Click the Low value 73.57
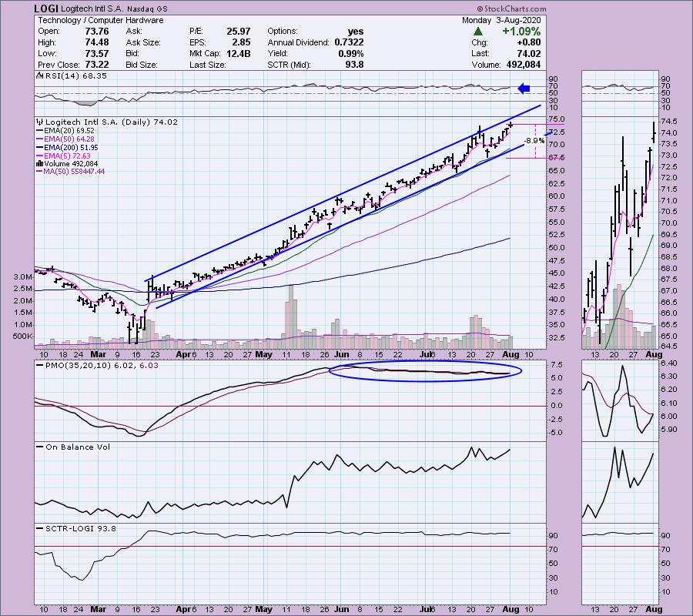Screen dimensions: 693x616 coord(97,53)
